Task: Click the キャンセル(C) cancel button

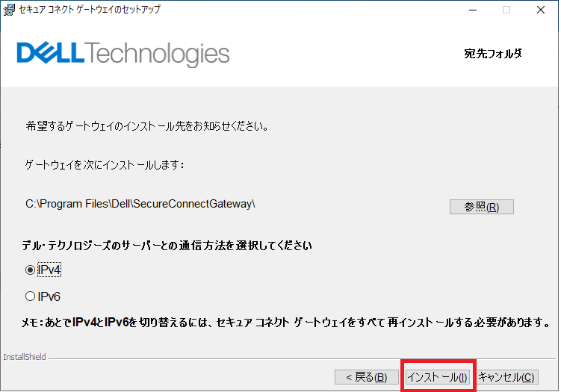Action: (506, 377)
